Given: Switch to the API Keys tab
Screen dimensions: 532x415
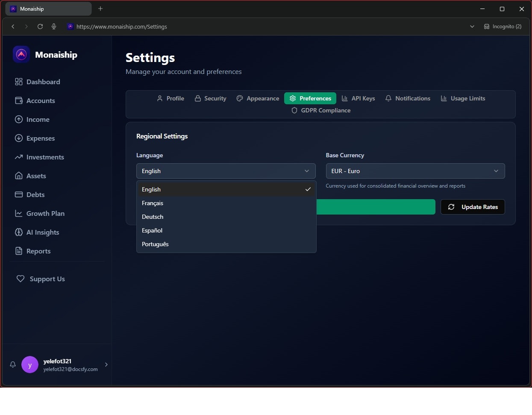Looking at the screenshot, I should pos(358,98).
